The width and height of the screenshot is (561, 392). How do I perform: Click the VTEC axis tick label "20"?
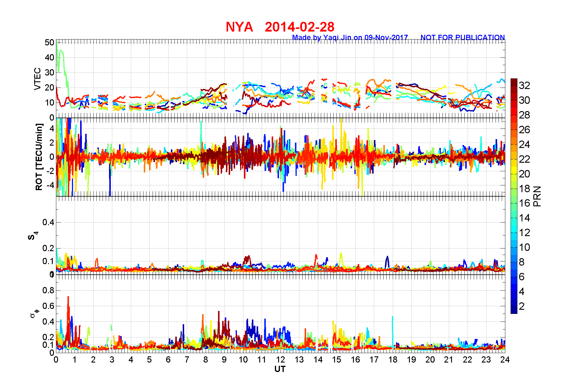49,88
